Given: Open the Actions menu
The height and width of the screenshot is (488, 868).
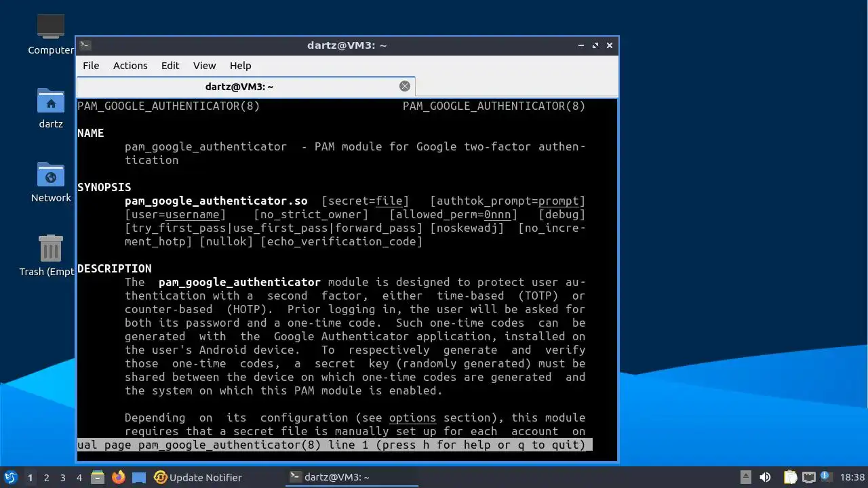Looking at the screenshot, I should (x=130, y=66).
